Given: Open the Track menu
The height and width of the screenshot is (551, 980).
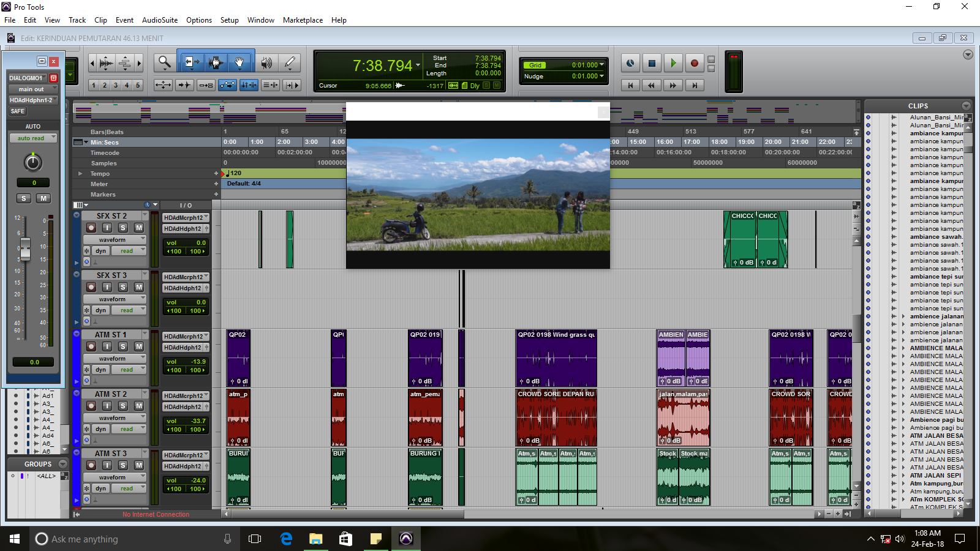Looking at the screenshot, I should click(77, 20).
